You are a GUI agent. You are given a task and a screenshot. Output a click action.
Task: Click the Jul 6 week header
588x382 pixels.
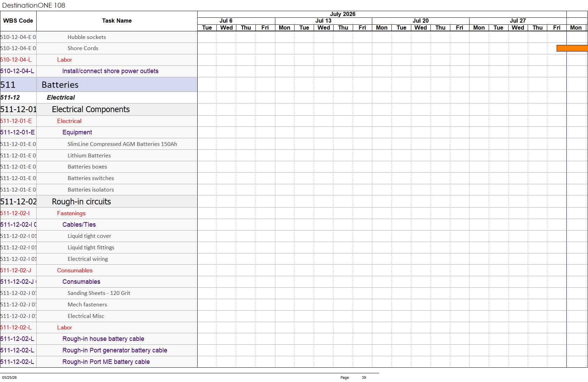(226, 21)
